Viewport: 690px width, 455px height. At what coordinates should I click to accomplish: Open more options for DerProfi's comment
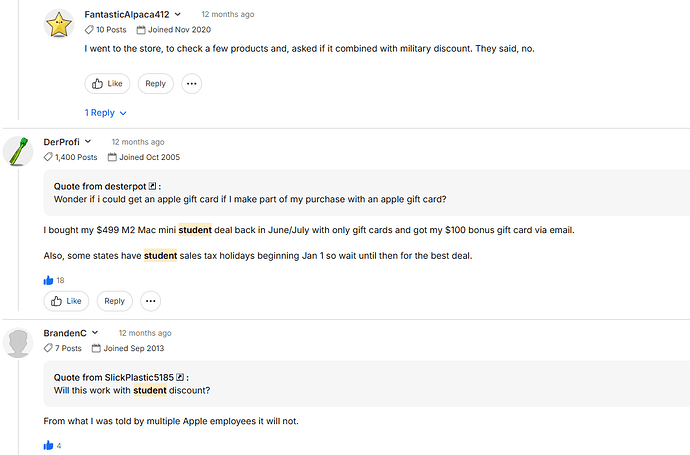(150, 301)
